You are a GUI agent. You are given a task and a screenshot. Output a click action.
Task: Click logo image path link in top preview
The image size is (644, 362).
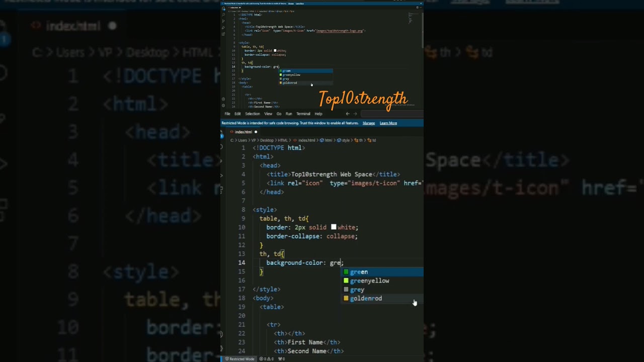[340, 31]
